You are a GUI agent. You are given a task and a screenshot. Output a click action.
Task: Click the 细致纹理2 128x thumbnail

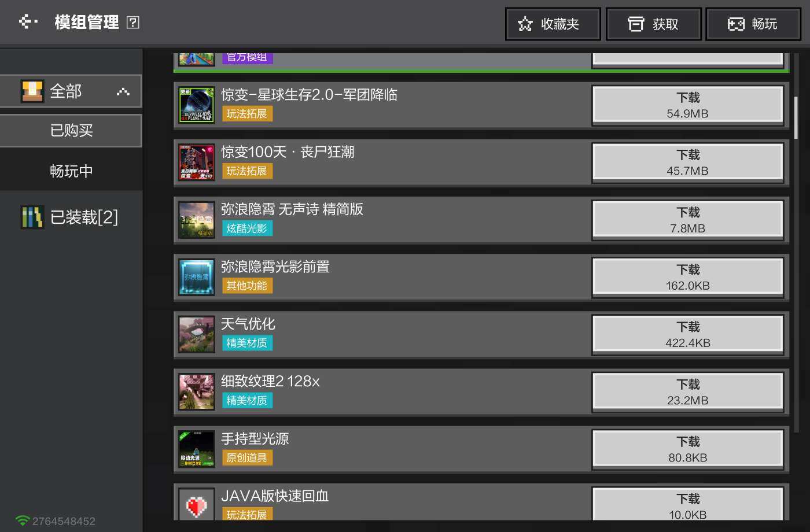tap(196, 392)
